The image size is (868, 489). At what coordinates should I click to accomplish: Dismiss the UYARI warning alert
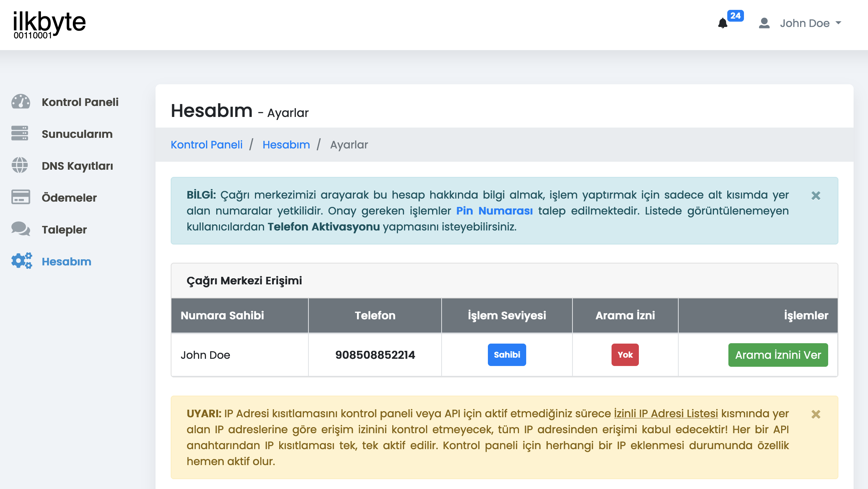[x=816, y=414]
